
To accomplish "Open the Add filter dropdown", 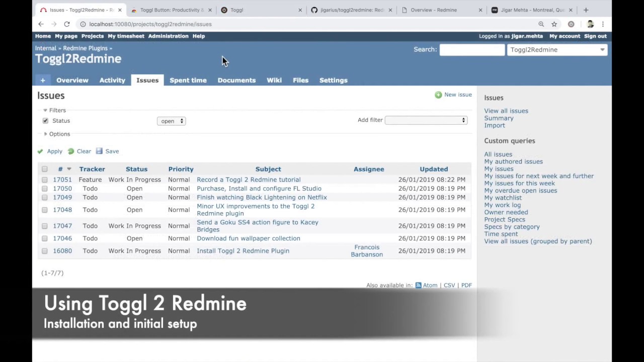I will pos(426,120).
